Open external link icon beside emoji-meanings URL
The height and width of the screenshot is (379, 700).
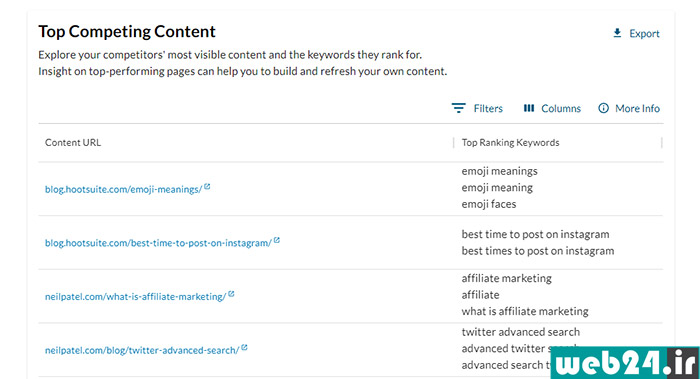[207, 187]
